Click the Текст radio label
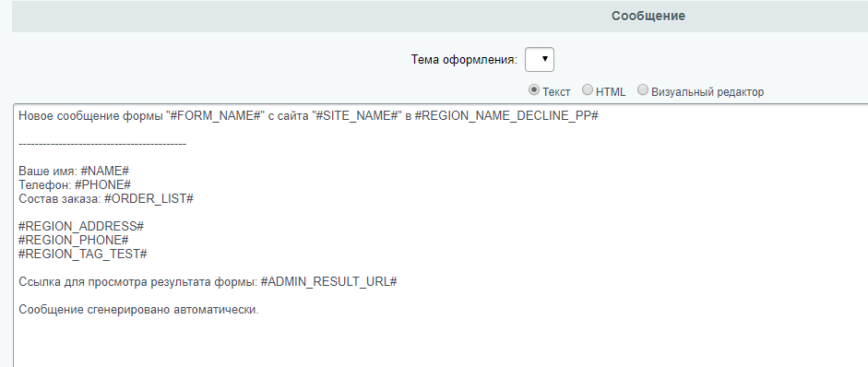The image size is (868, 367). (x=556, y=92)
